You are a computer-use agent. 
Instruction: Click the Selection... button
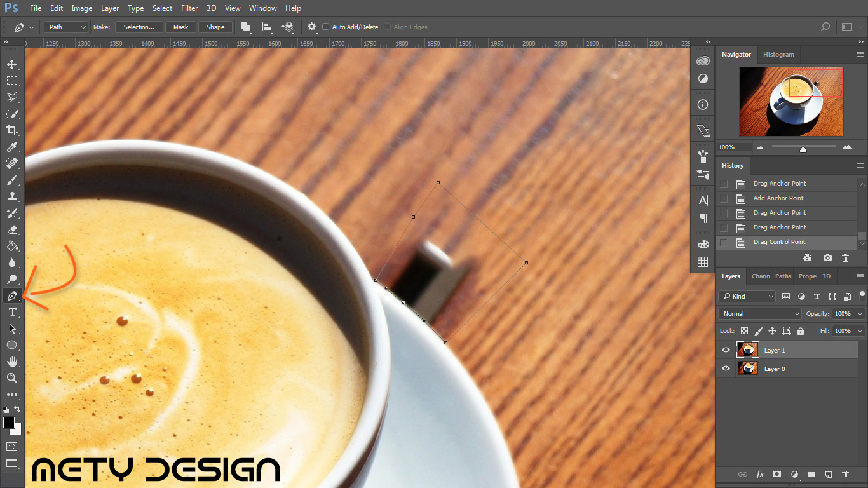pyautogui.click(x=139, y=27)
